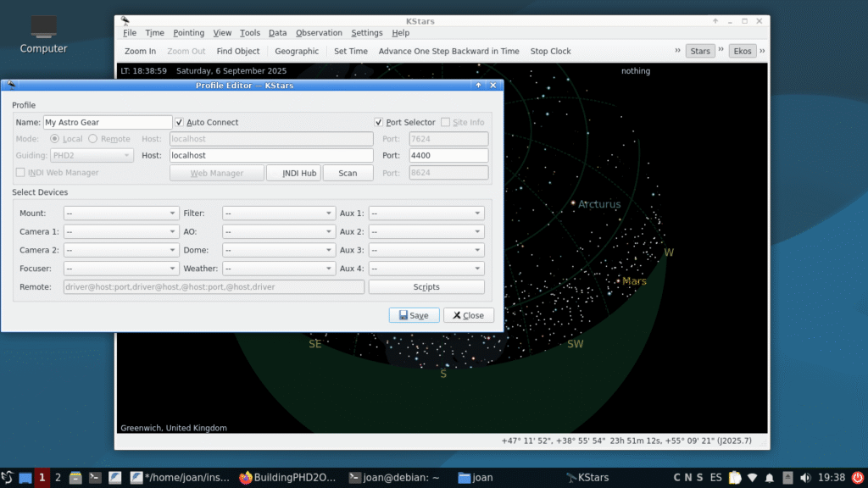Viewport: 868px width, 488px height.
Task: Expand the Filter device dropdown
Action: (x=279, y=213)
